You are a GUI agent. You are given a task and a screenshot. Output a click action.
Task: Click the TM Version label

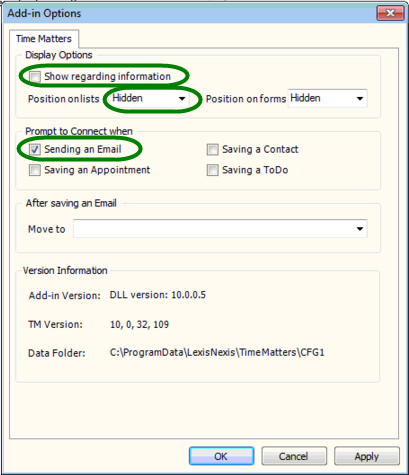click(55, 324)
